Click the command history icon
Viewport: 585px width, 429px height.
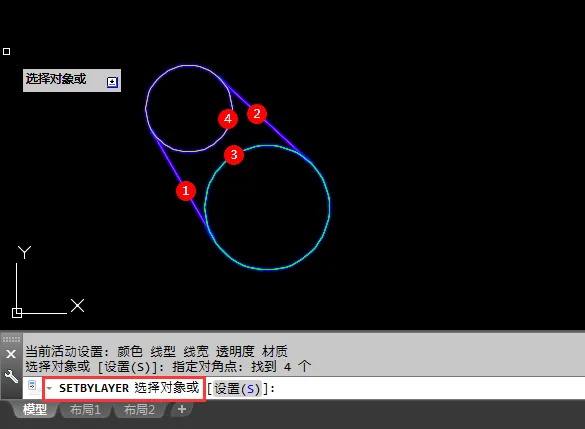point(32,385)
